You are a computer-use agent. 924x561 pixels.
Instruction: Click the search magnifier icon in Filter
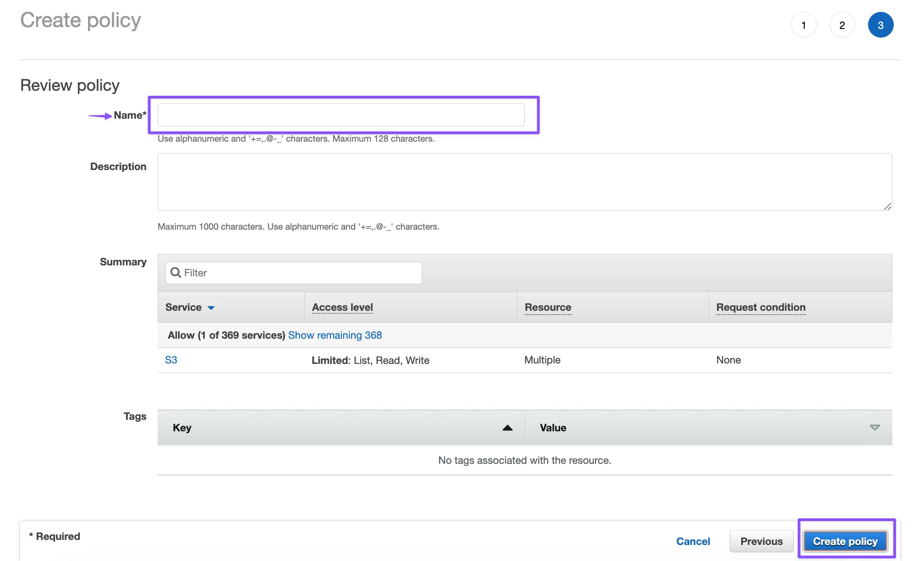coord(175,273)
